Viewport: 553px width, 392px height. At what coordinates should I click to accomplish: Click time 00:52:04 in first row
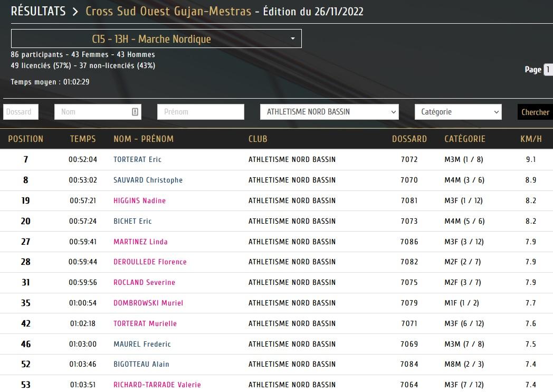click(83, 159)
